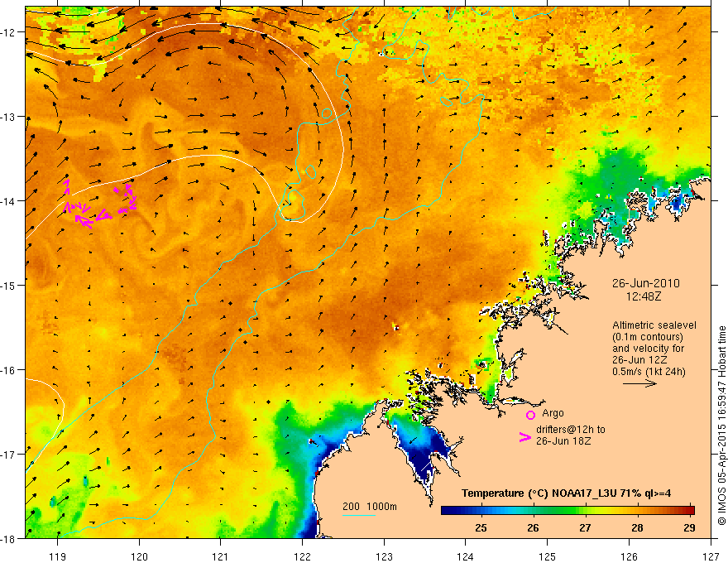
Task: Click the magenta drifter arrowhead legend symbol
Action: click(525, 437)
